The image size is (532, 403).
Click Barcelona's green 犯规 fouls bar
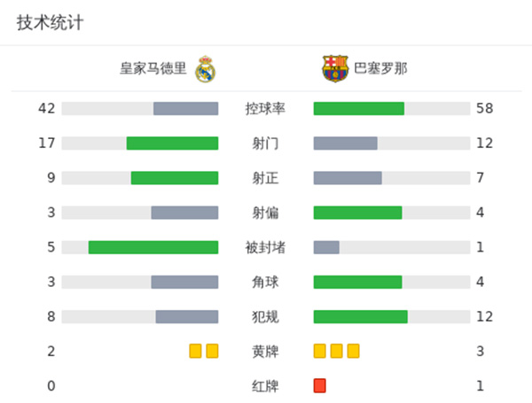coord(360,316)
